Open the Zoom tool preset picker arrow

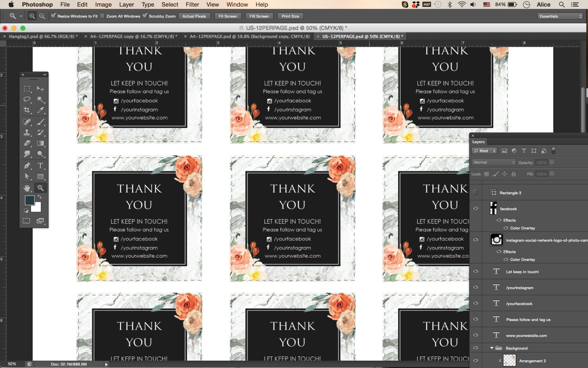pyautogui.click(x=21, y=16)
